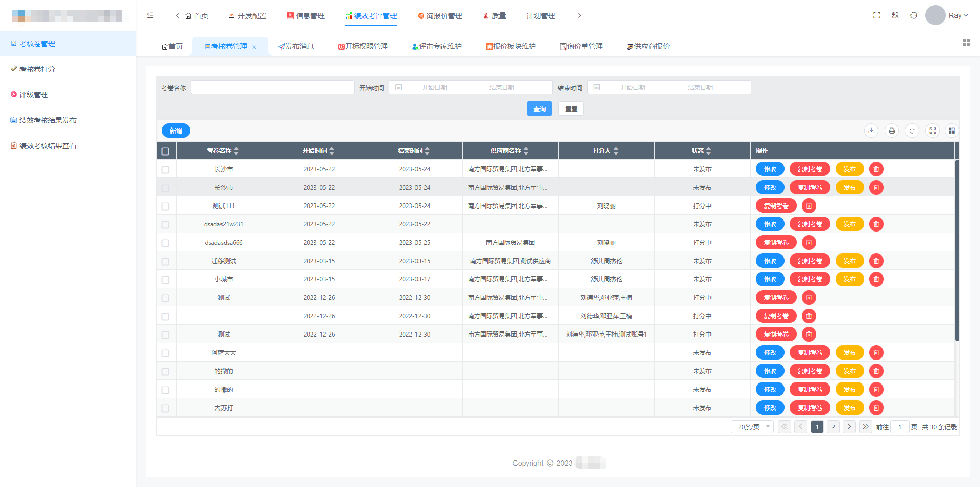This screenshot has height=487, width=980.
Task: Click the fullscreen icon in top bar
Action: (x=877, y=15)
